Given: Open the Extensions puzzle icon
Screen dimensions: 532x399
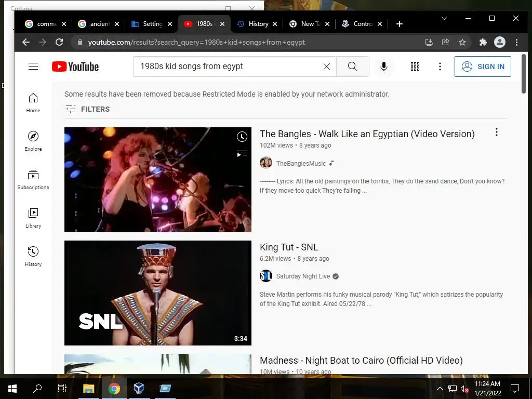Looking at the screenshot, I should (x=483, y=42).
